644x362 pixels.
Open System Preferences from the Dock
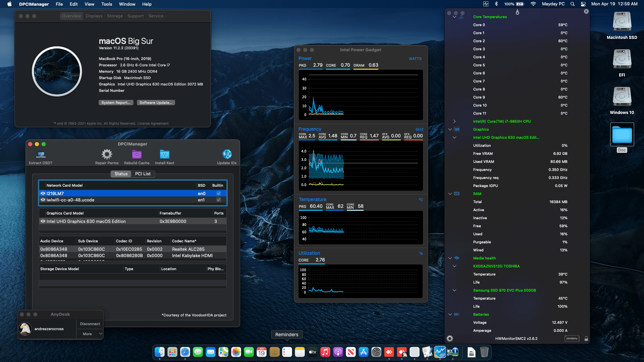(376, 352)
